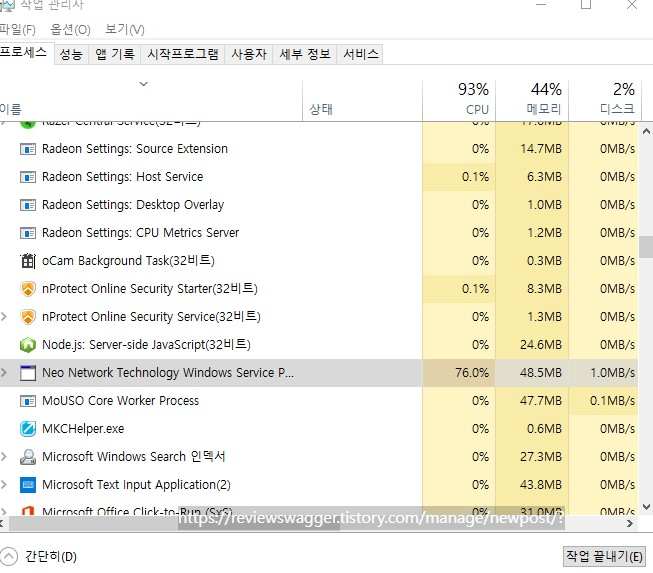Click the Neo Network Technology process icon
653x573 pixels.
pos(28,373)
